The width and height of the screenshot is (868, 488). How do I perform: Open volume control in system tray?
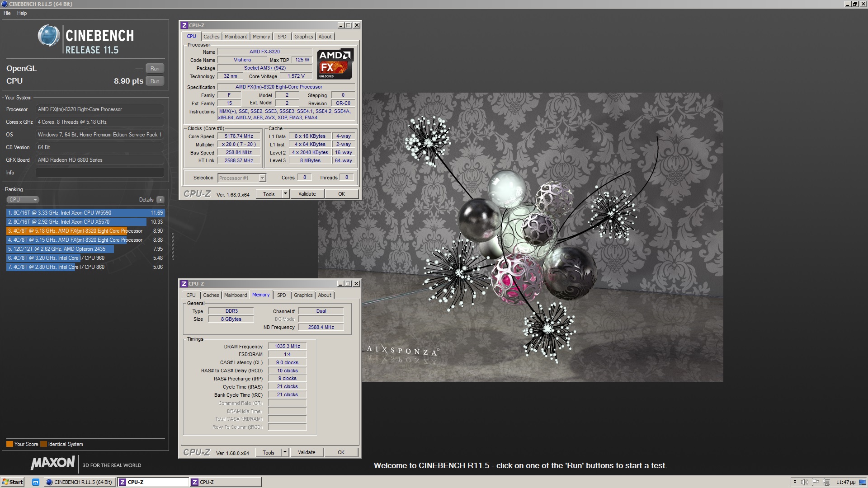pos(805,482)
